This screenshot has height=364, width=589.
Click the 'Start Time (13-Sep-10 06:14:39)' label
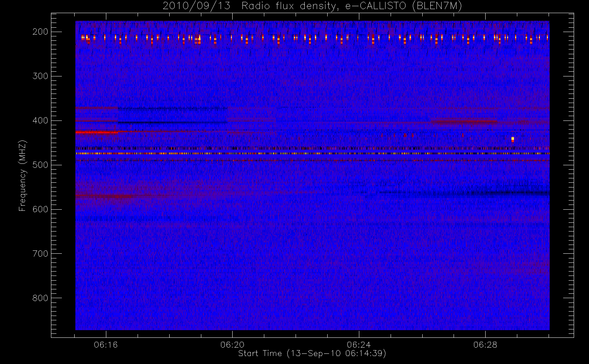point(312,353)
